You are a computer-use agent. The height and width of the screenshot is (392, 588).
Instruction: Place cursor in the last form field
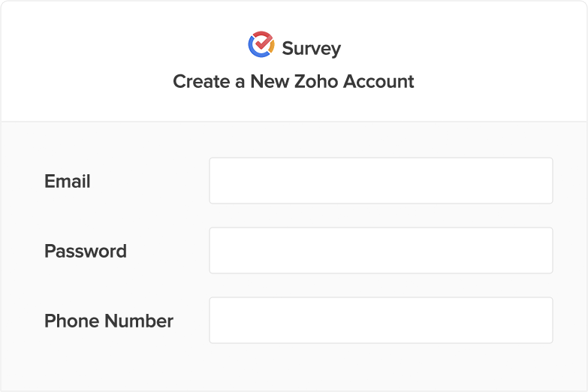381,321
